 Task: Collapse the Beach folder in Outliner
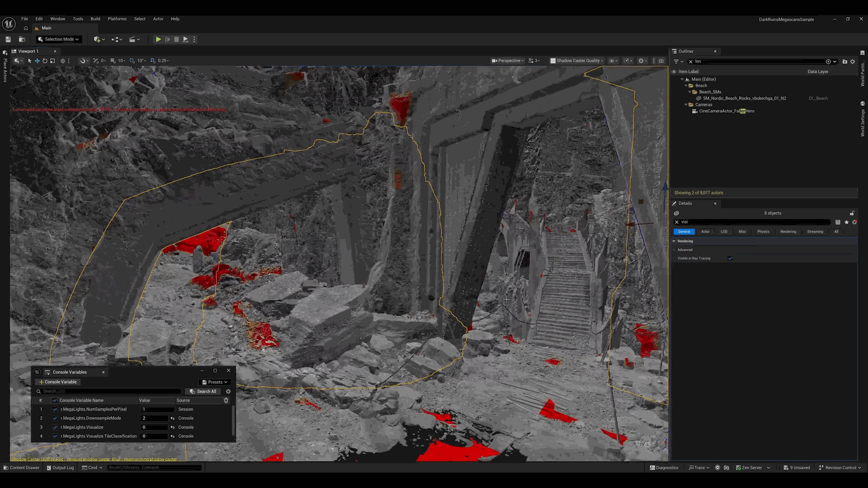pyautogui.click(x=686, y=86)
